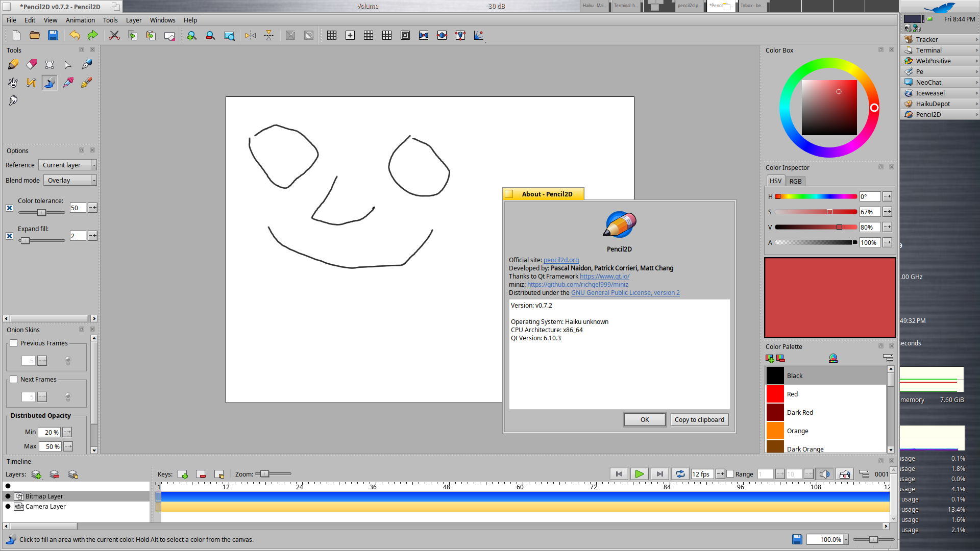Toggle the Color tolerance checkbox
Screen dimensions: 980x551
[10, 208]
